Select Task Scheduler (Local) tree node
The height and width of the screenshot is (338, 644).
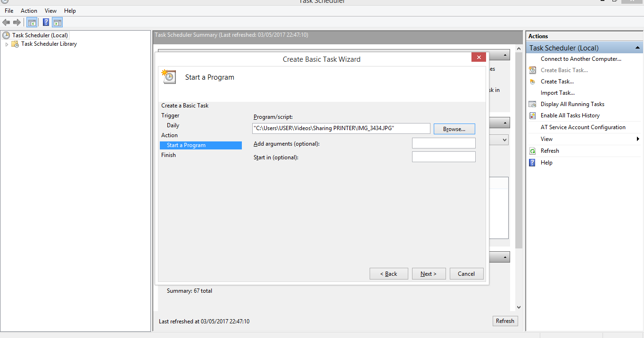(x=40, y=35)
